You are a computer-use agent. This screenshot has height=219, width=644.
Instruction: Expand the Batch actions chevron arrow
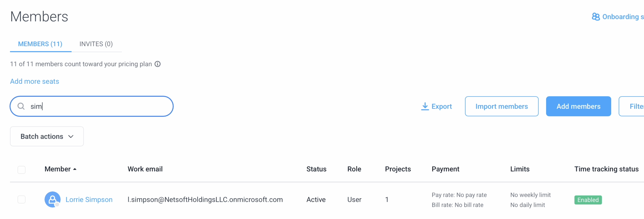[71, 137]
